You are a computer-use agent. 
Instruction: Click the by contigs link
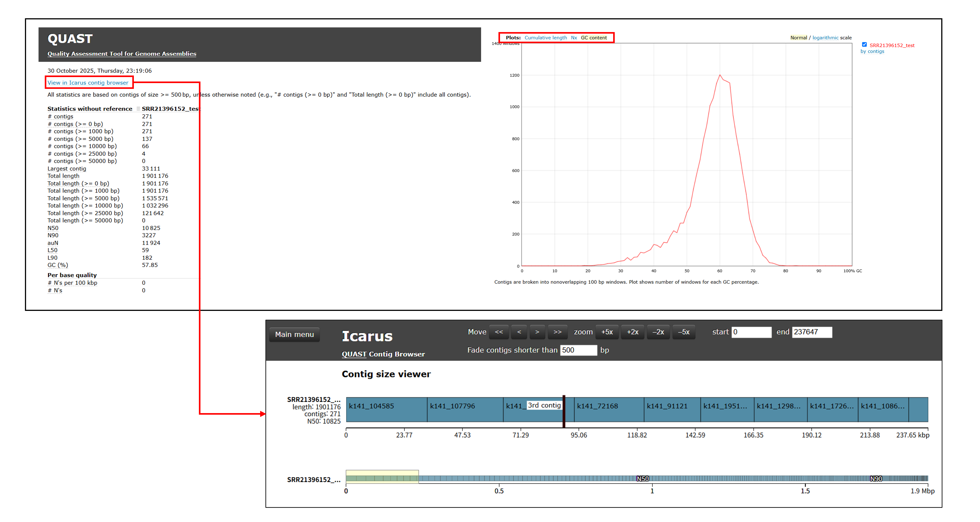(872, 51)
